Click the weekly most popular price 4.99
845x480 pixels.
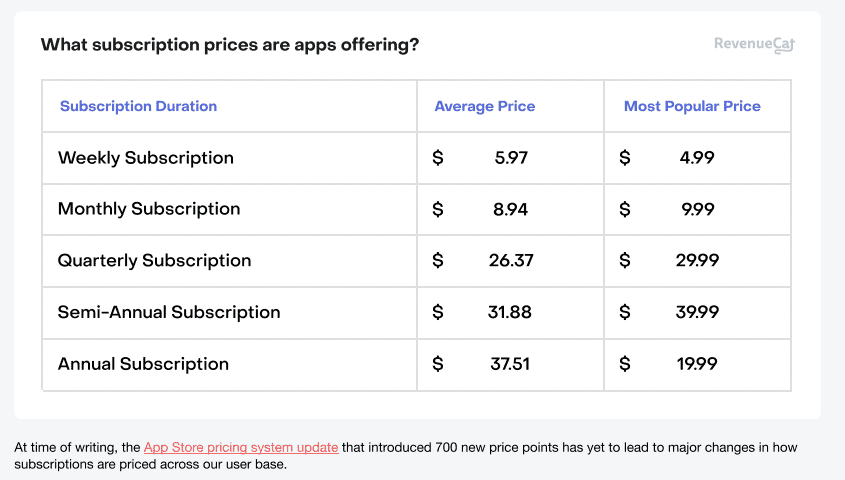(696, 158)
